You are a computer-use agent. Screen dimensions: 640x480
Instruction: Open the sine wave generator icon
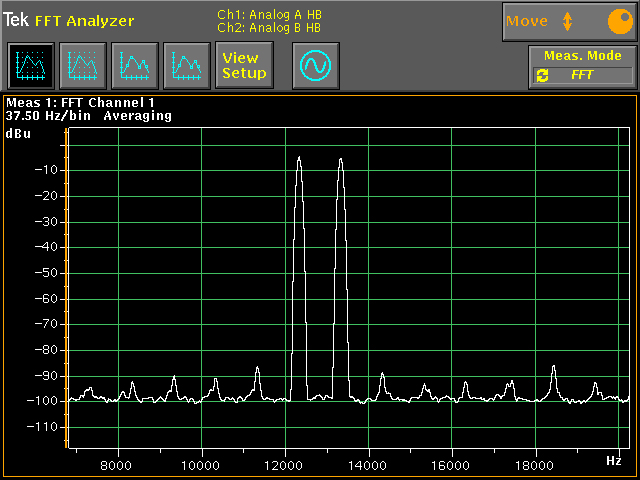[316, 66]
